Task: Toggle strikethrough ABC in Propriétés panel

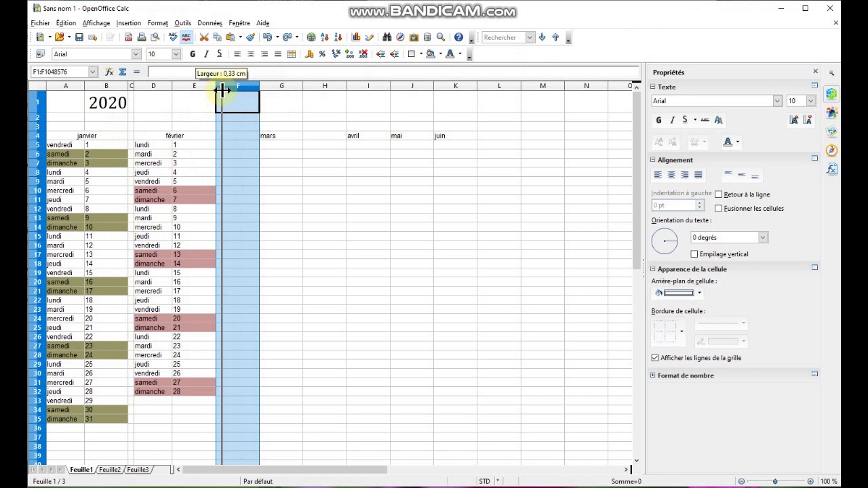Action: click(x=705, y=120)
